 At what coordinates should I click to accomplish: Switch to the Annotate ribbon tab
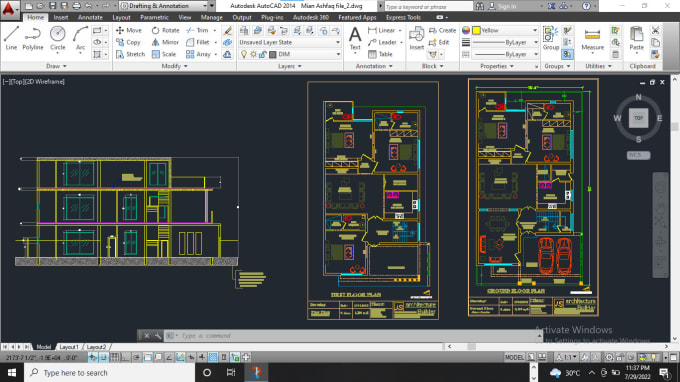(x=90, y=17)
